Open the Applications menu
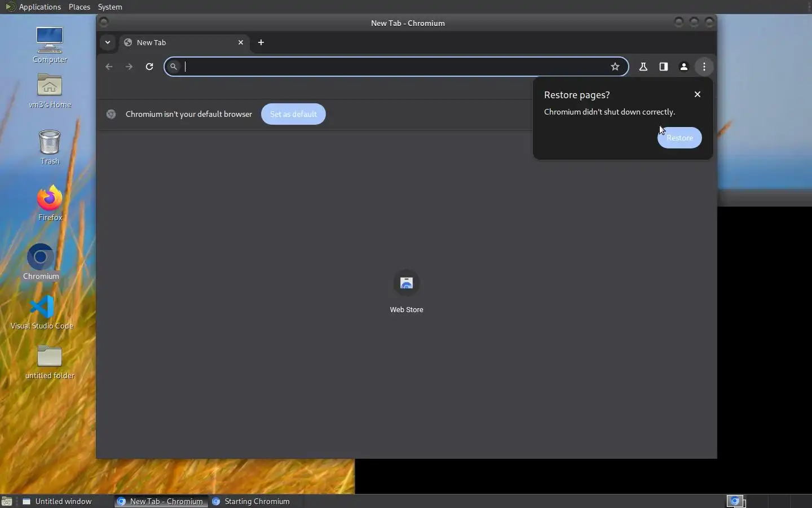This screenshot has width=812, height=508. pos(39,7)
